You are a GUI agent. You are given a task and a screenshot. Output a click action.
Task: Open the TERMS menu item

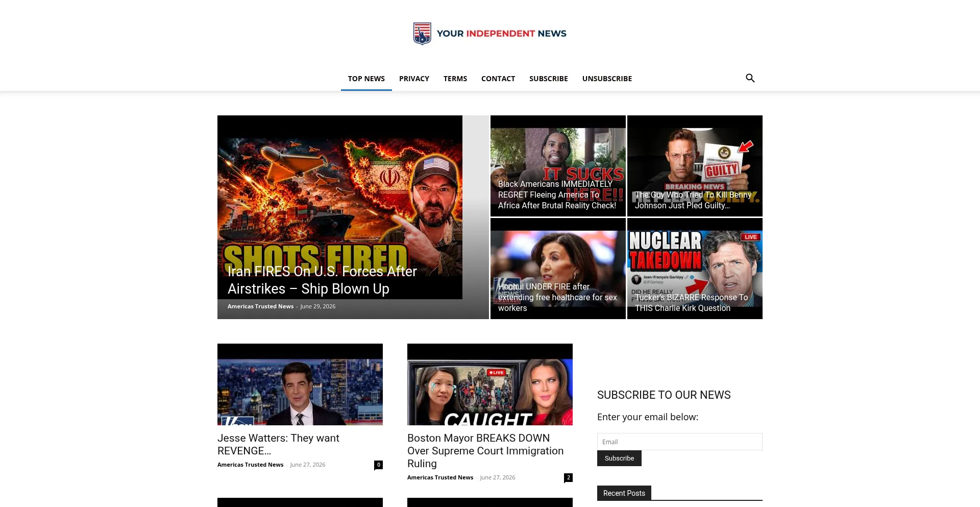pyautogui.click(x=455, y=79)
